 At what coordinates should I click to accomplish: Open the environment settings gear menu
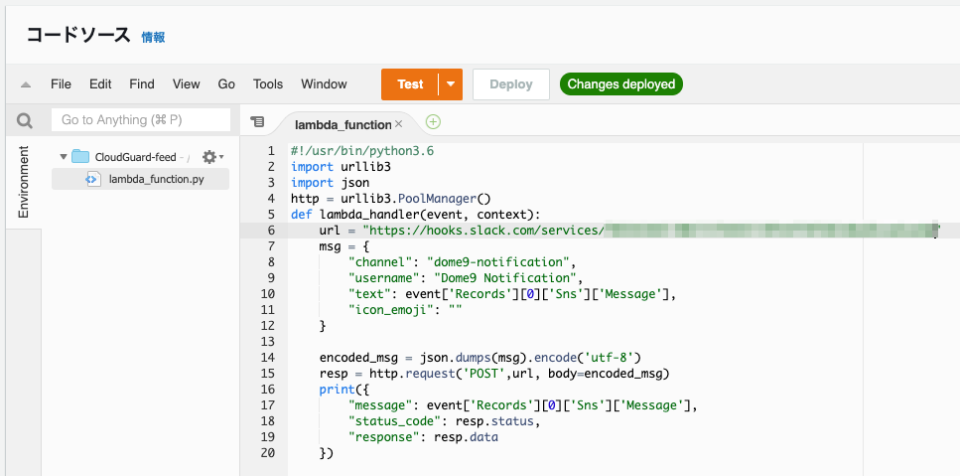click(x=212, y=157)
